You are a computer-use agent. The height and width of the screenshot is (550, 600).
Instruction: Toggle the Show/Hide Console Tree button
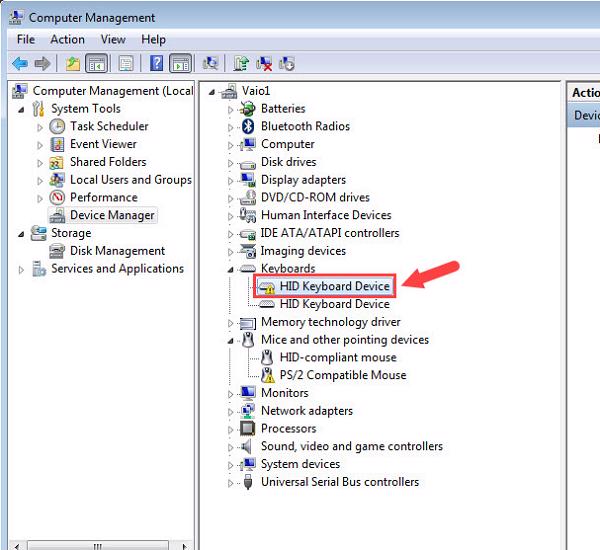point(97,64)
